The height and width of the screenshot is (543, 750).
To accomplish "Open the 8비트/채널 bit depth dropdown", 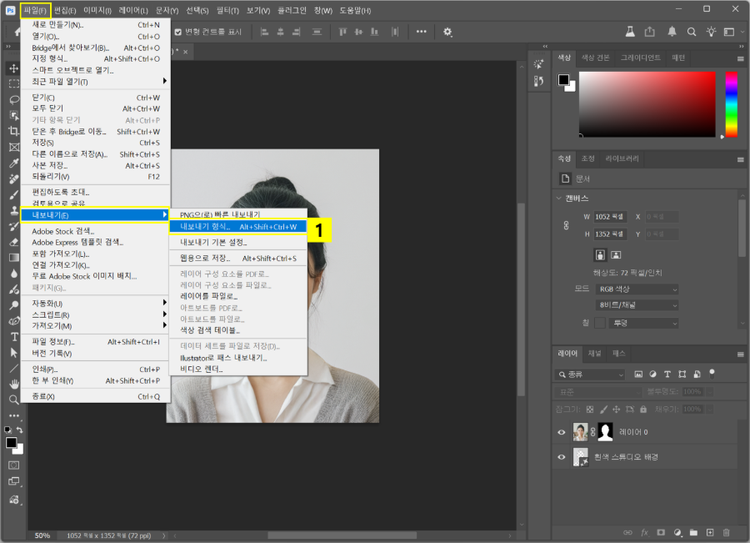I will (x=637, y=306).
